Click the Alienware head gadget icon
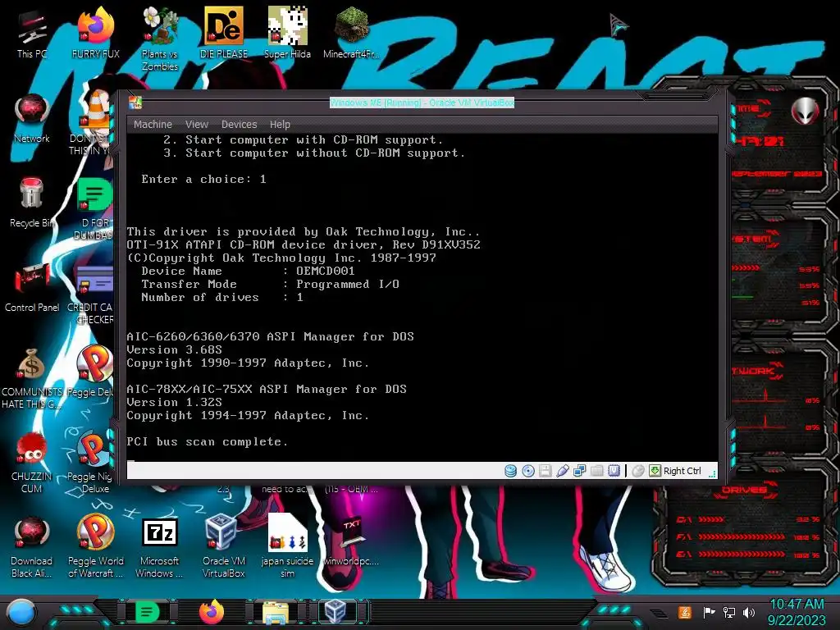This screenshot has width=840, height=630. pyautogui.click(x=805, y=111)
